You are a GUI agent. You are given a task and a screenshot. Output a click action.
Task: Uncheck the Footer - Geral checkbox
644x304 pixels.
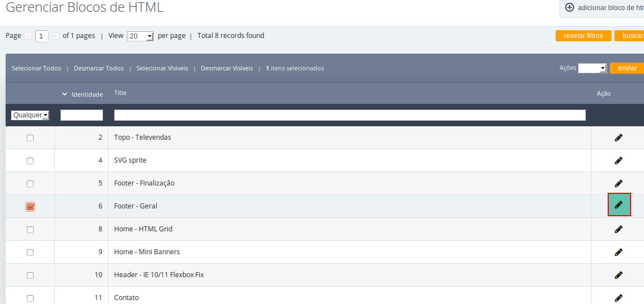(30, 207)
